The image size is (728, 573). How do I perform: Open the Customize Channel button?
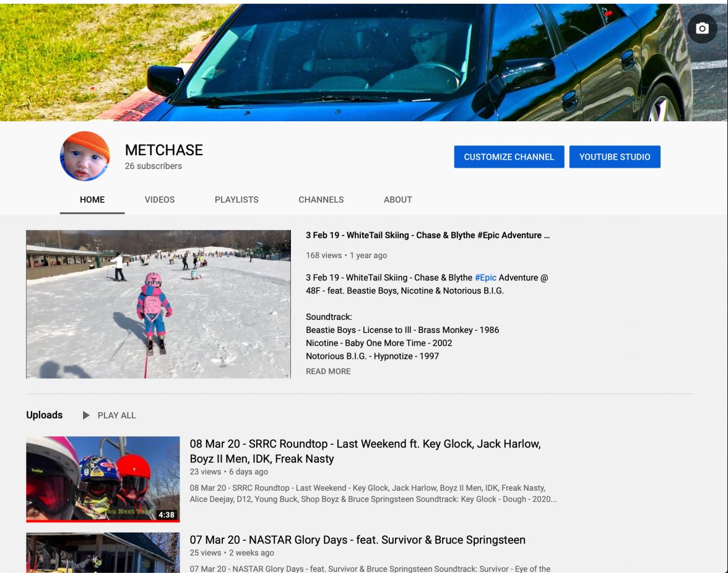509,157
